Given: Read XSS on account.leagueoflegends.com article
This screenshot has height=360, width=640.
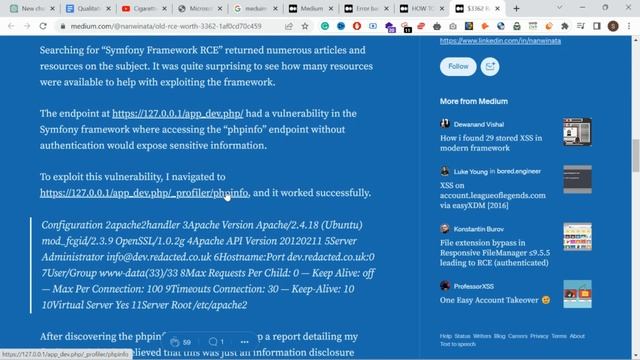Looking at the screenshot, I should click(x=493, y=195).
